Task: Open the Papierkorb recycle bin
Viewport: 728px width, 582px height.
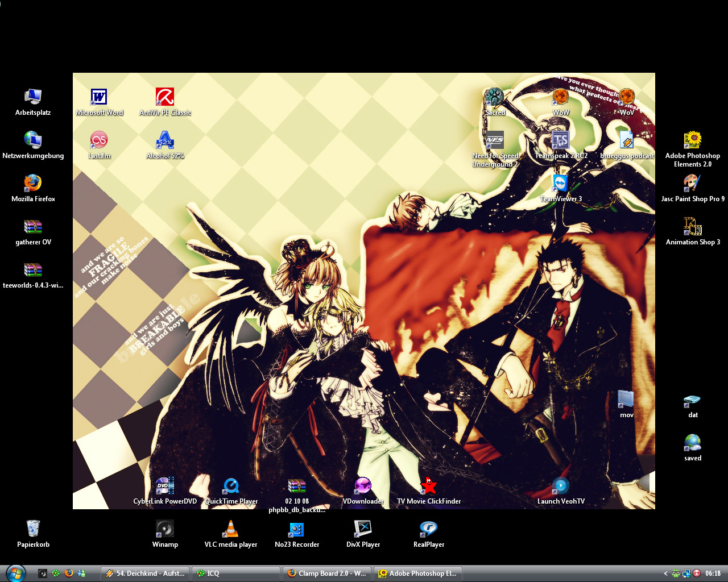Action: point(33,529)
